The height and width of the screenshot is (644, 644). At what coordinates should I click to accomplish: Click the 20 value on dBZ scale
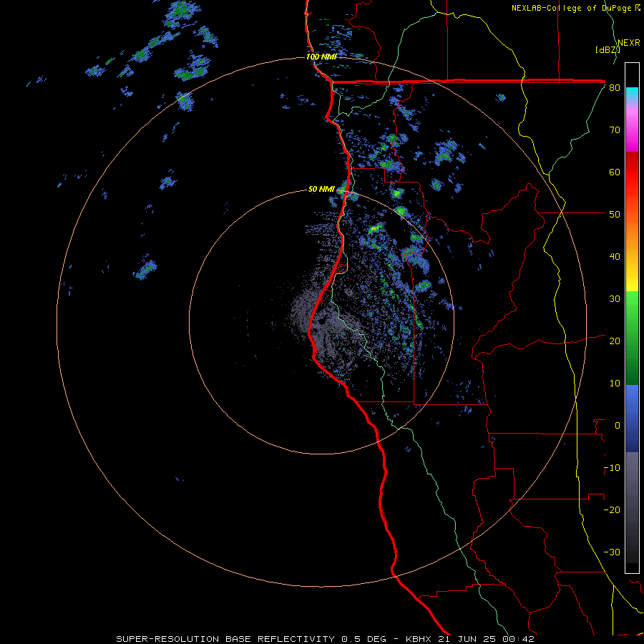tap(615, 341)
